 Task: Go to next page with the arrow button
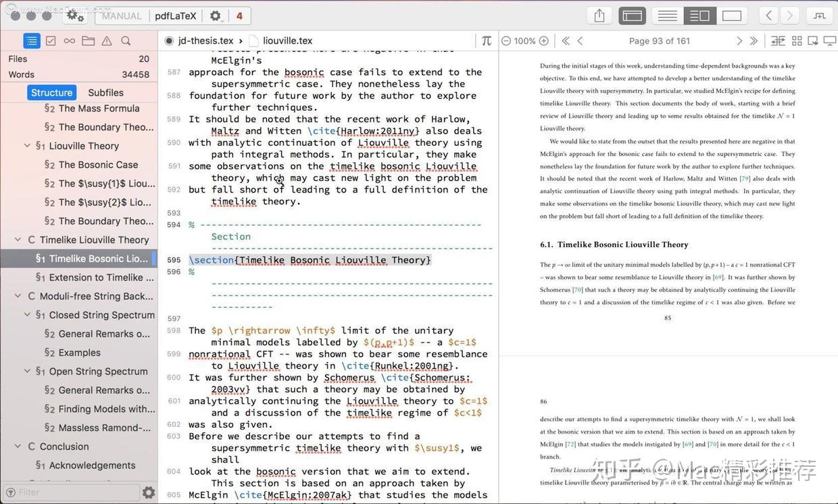pos(739,41)
